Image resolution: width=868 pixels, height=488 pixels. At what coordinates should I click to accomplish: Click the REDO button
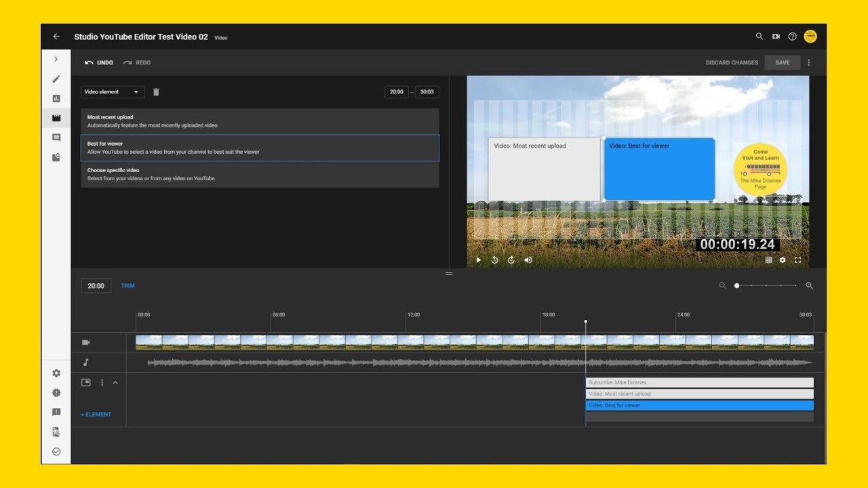tap(137, 62)
